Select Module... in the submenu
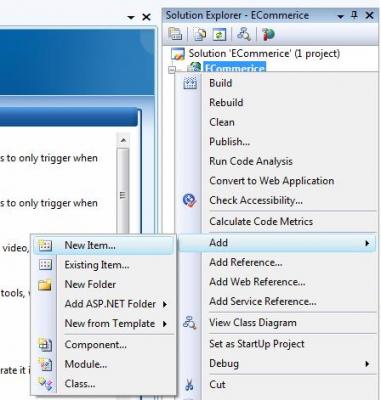This screenshot has width=381, height=400. [x=103, y=364]
